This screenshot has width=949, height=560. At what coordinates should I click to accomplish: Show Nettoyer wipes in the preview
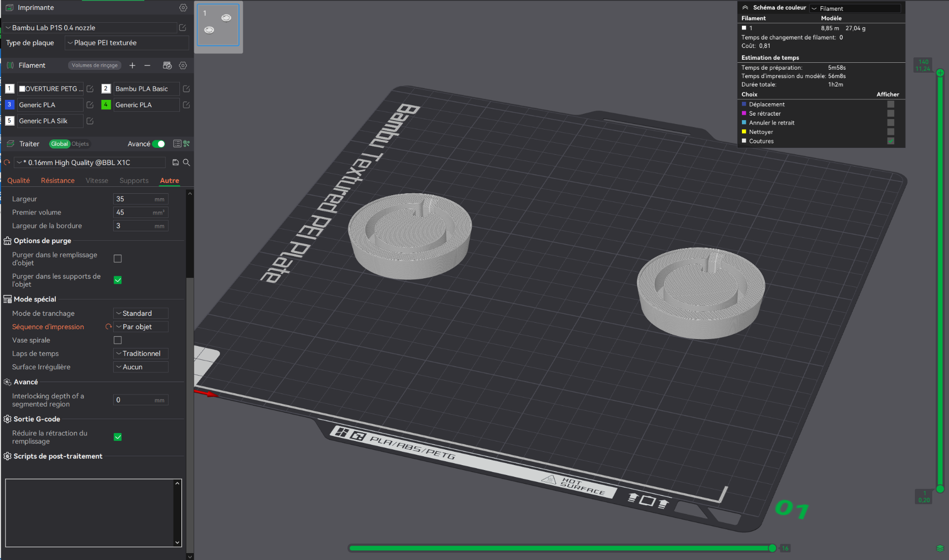tap(891, 132)
